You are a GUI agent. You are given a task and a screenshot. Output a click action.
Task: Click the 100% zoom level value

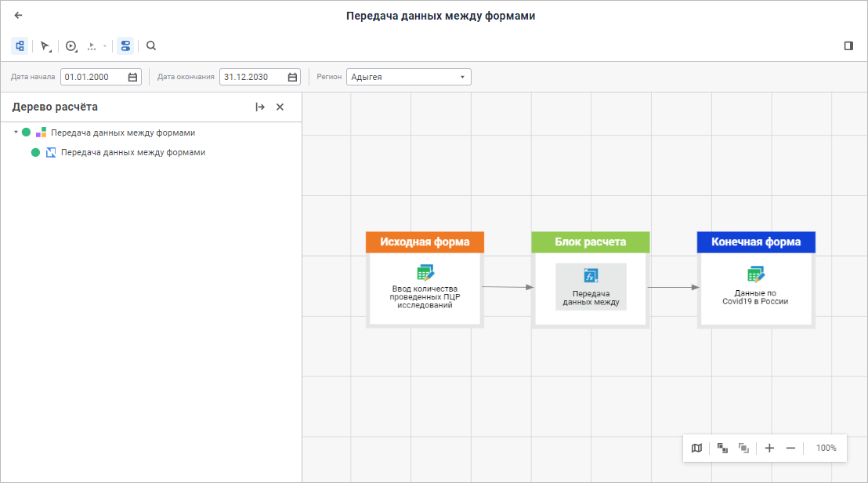(x=826, y=448)
